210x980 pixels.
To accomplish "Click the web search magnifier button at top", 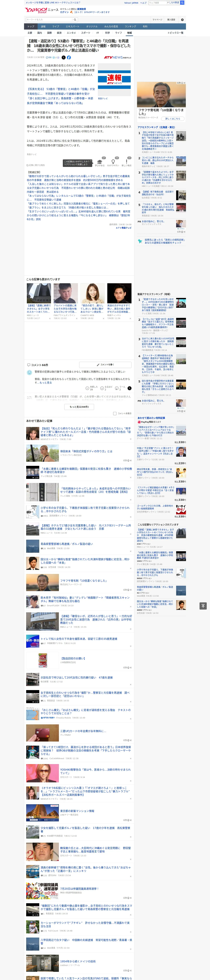I will point(182,3).
